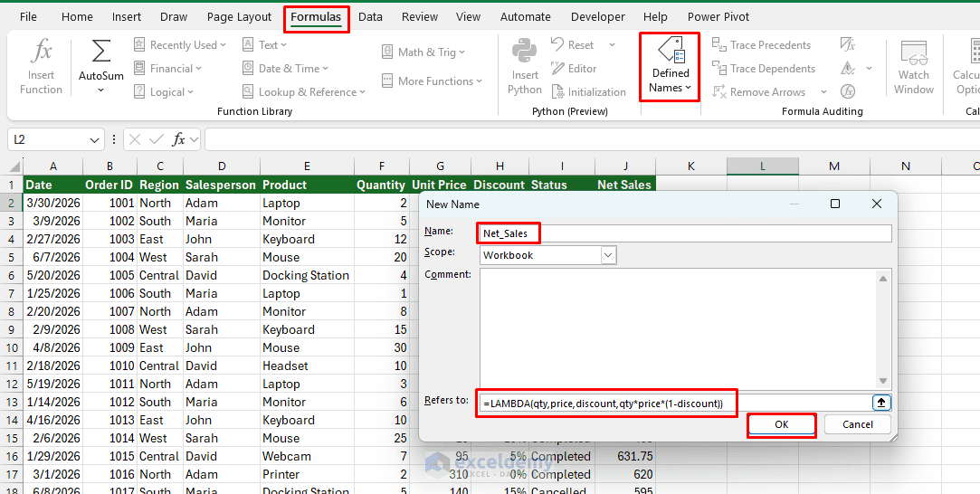The image size is (980, 494).
Task: Click the collapse dialog range selector icon
Action: click(x=881, y=404)
